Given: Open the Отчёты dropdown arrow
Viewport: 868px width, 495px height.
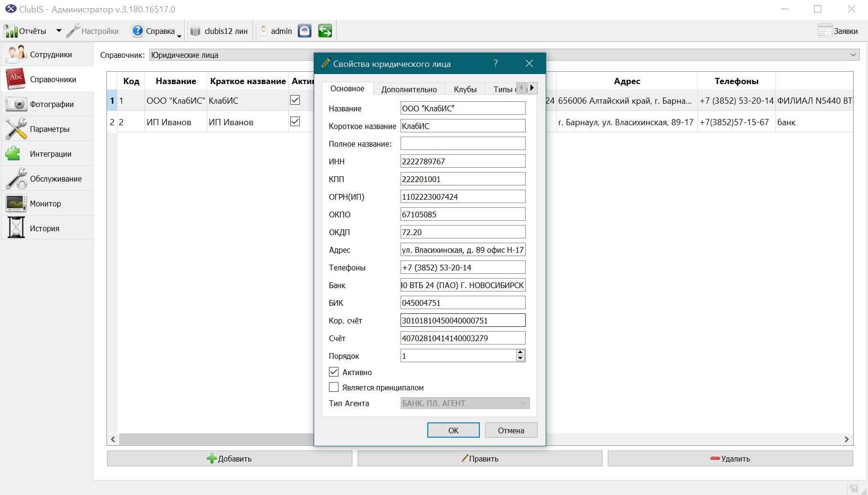Looking at the screenshot, I should (x=59, y=31).
